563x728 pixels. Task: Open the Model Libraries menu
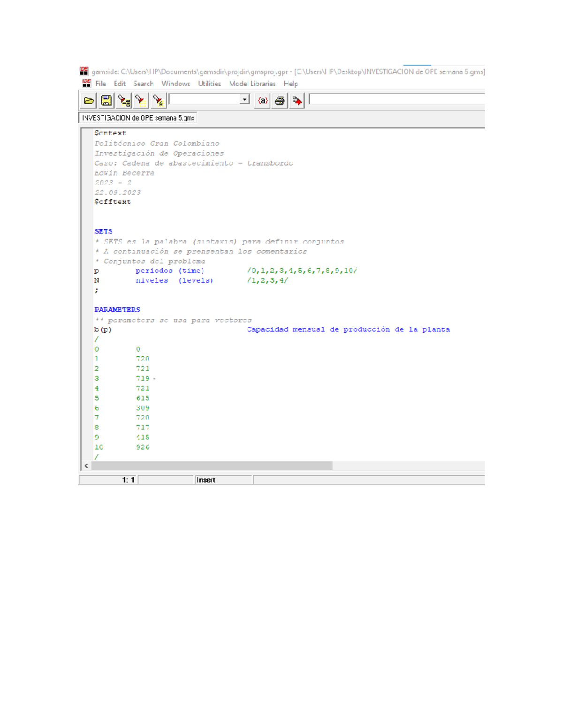(252, 83)
